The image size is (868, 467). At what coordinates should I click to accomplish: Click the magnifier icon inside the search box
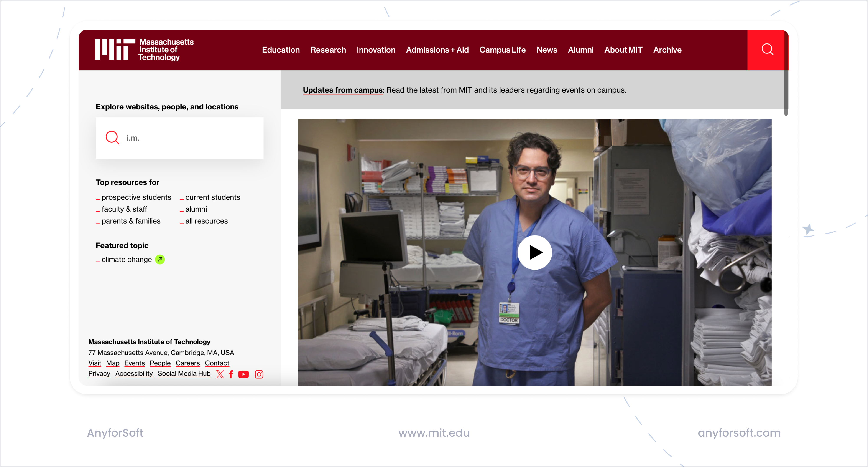coord(113,137)
